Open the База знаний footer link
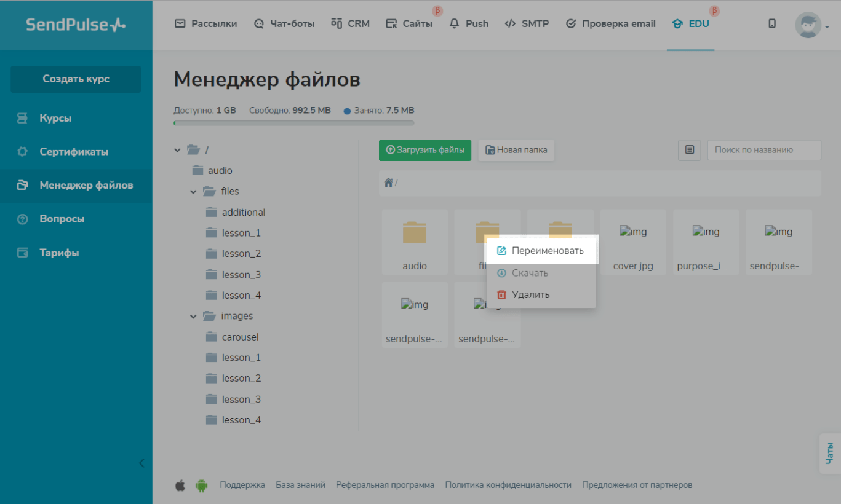 (x=300, y=485)
